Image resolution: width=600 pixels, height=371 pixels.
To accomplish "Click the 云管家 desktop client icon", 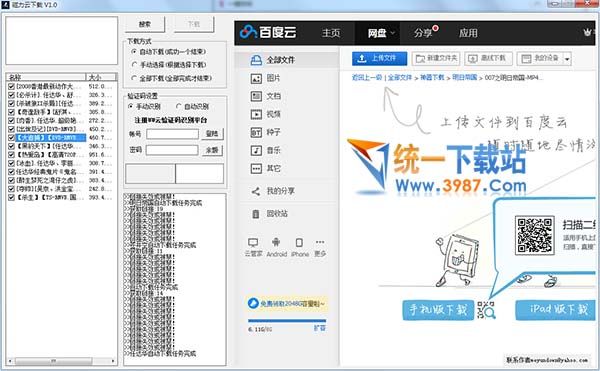I will coord(253,242).
